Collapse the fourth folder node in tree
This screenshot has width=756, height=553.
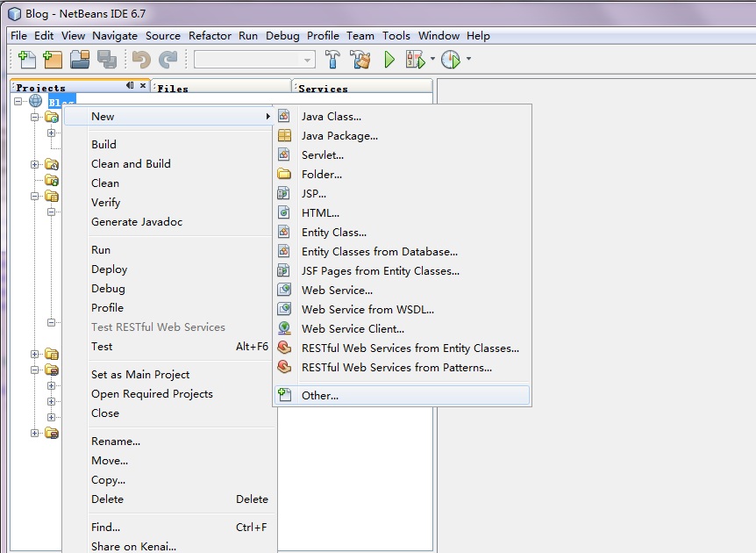coord(35,197)
